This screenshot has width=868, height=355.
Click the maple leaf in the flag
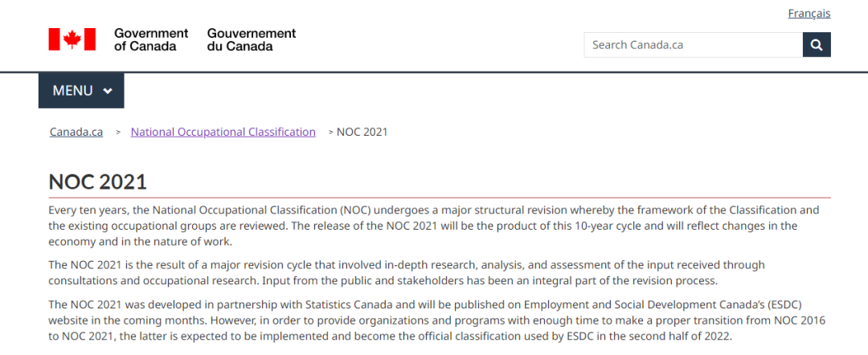click(x=72, y=39)
